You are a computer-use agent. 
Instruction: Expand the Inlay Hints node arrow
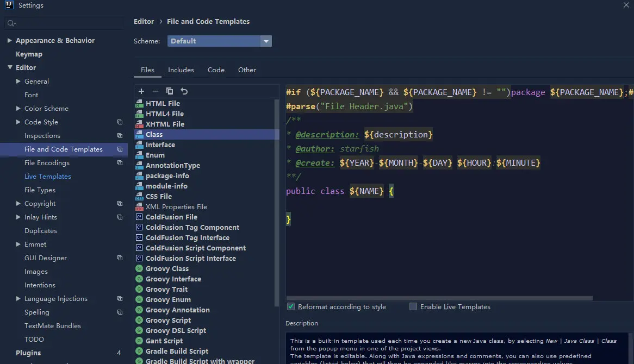(x=18, y=217)
